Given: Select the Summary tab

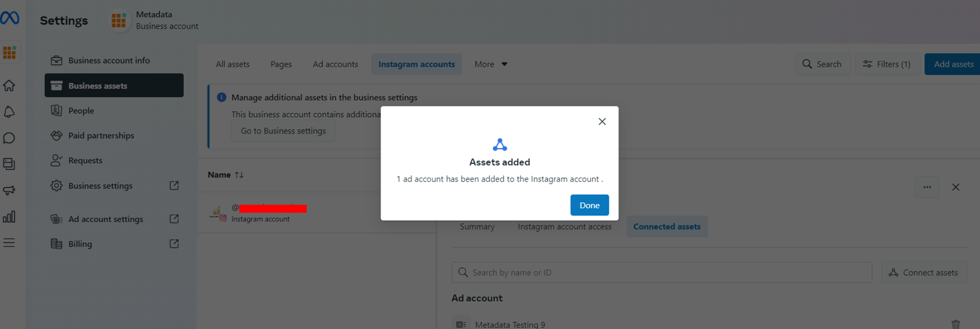Looking at the screenshot, I should [x=477, y=227].
